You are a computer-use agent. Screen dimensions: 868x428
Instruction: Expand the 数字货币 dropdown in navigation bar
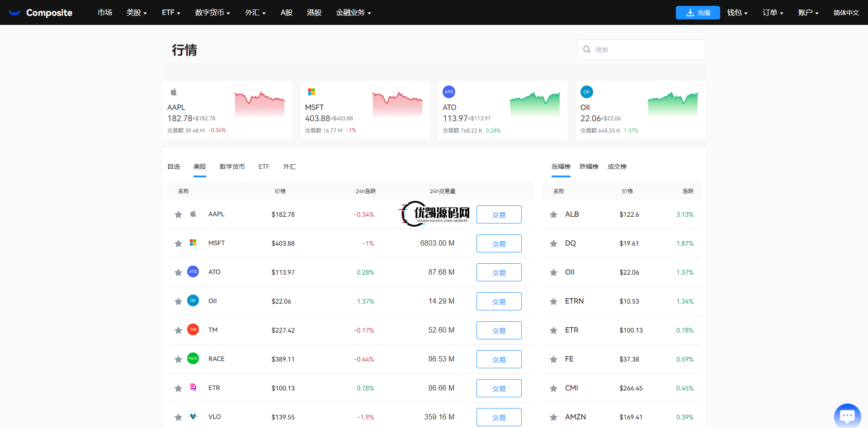pyautogui.click(x=212, y=13)
